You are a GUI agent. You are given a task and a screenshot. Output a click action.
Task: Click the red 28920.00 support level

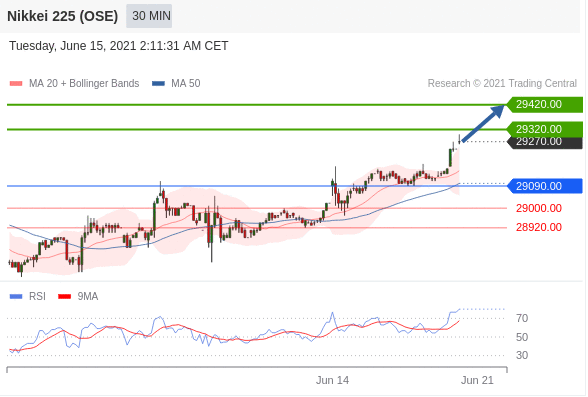click(x=538, y=227)
